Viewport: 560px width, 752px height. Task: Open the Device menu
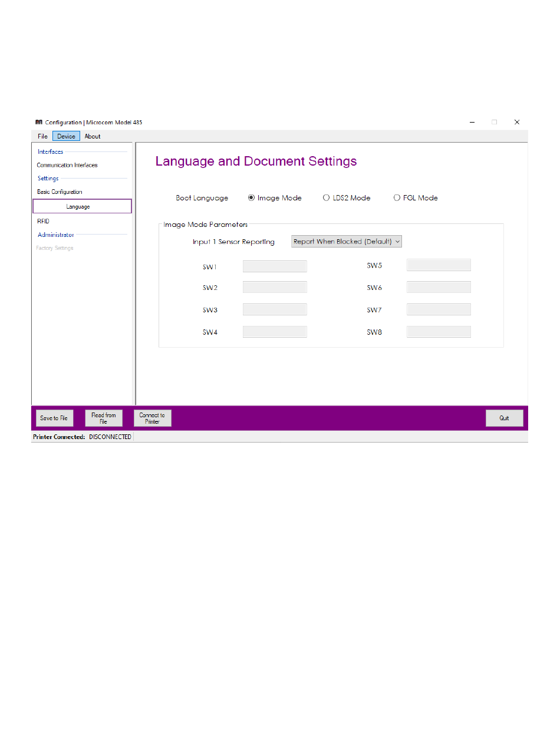pyautogui.click(x=66, y=136)
